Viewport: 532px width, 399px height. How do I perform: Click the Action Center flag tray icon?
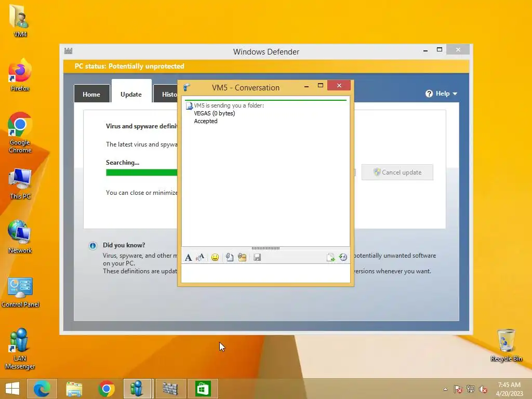coord(458,389)
